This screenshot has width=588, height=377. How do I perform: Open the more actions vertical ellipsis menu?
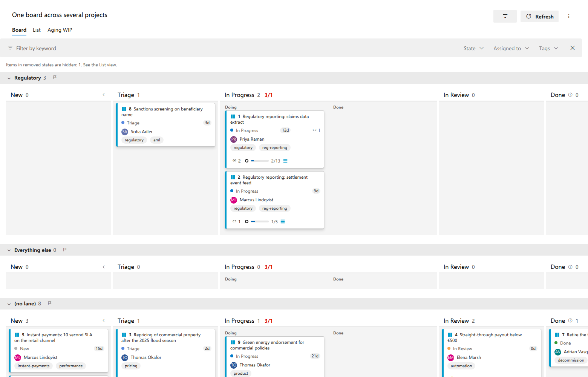coord(569,16)
